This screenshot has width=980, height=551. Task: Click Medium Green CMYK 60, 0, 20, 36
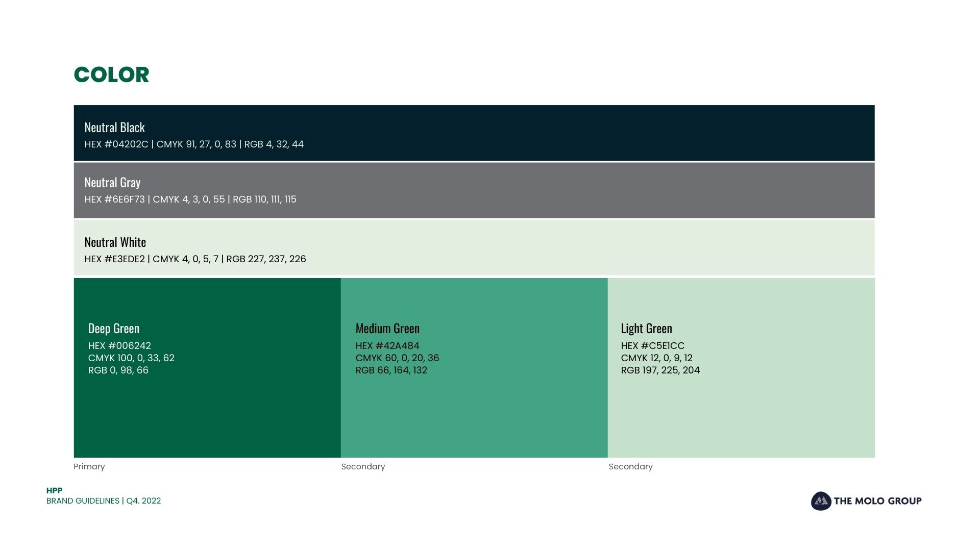(397, 358)
